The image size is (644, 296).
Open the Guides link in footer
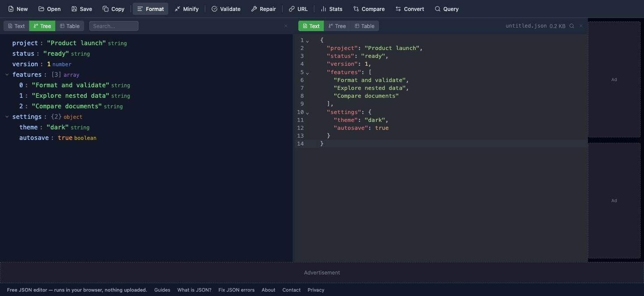click(162, 290)
